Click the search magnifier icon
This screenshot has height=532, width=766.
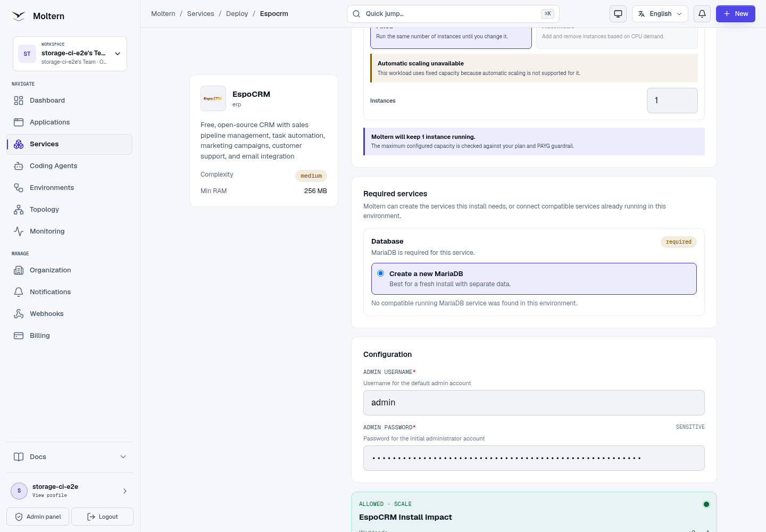(356, 14)
